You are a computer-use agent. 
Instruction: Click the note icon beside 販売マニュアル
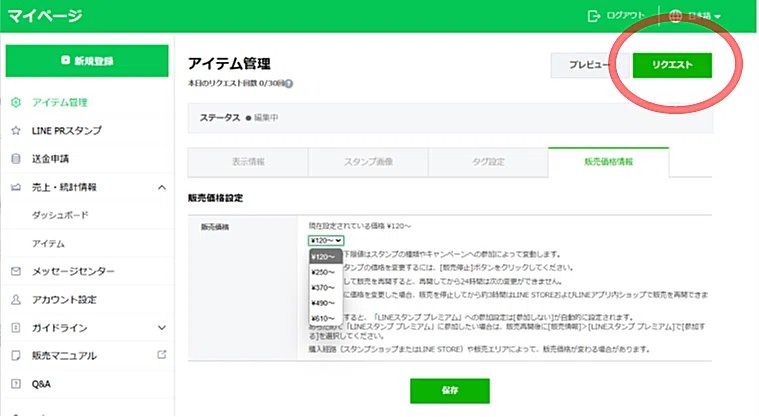[x=16, y=356]
